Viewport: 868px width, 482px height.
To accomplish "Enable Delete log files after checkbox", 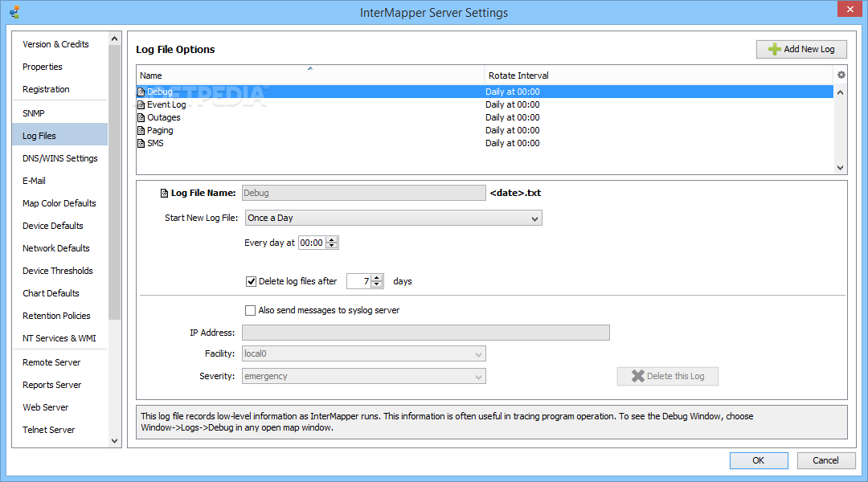I will 251,281.
